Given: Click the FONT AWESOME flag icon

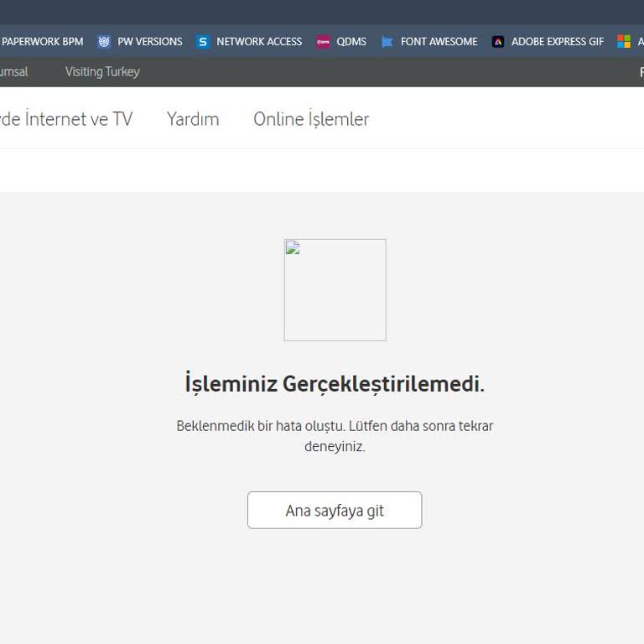Looking at the screenshot, I should 387,41.
